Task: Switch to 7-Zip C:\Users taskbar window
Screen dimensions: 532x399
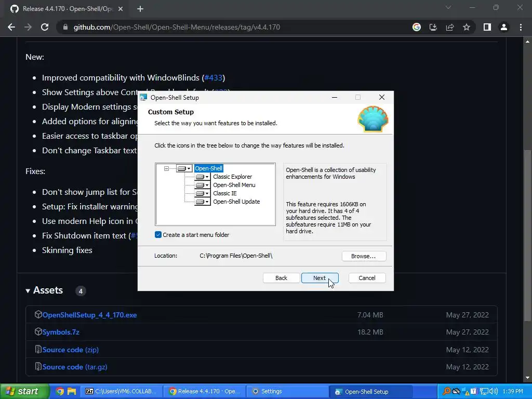Action: click(x=121, y=392)
